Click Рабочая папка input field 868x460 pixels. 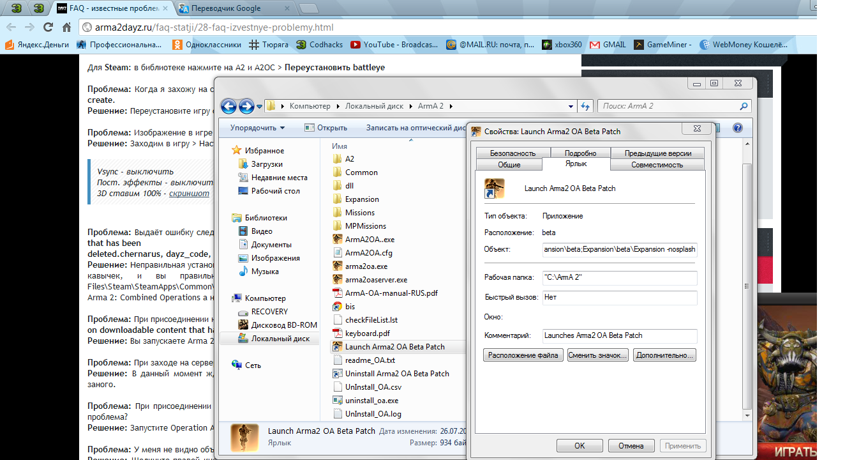[619, 278]
